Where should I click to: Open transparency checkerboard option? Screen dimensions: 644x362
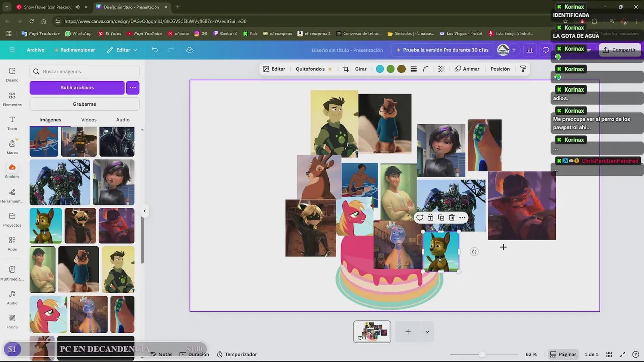pyautogui.click(x=441, y=69)
